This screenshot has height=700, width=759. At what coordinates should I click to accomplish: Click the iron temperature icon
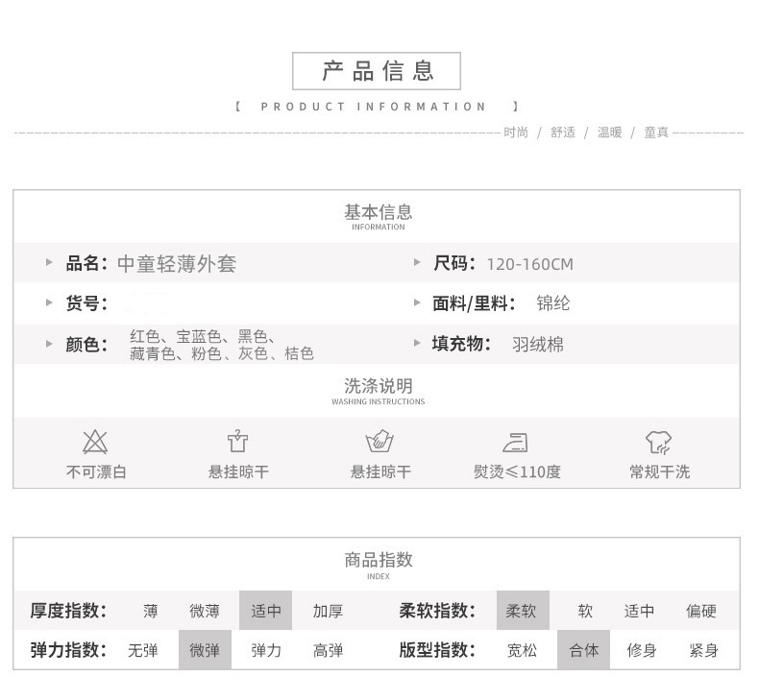point(516,442)
